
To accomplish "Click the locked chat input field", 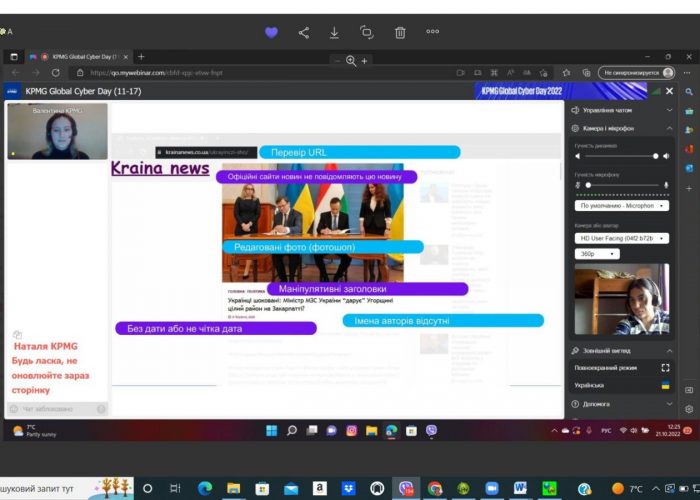I will tap(57, 409).
